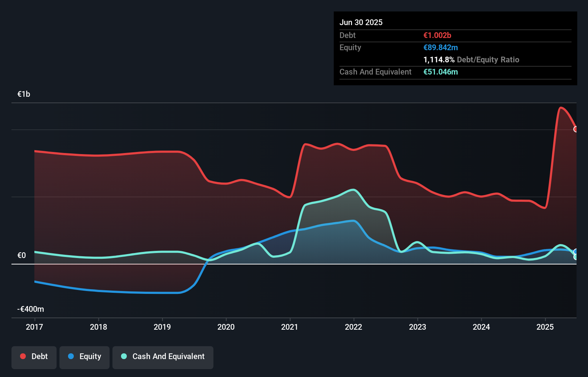The image size is (588, 377).
Task: Click the €1b gridline label
Action: pos(24,94)
